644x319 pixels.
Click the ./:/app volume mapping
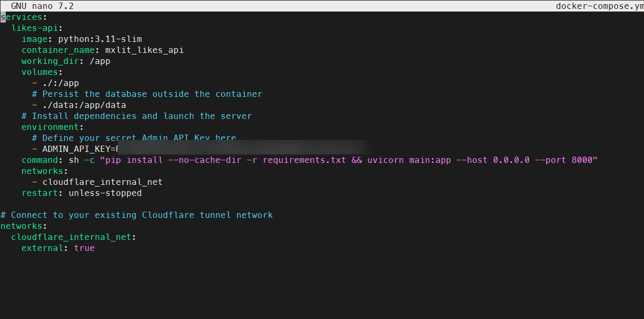click(x=60, y=83)
